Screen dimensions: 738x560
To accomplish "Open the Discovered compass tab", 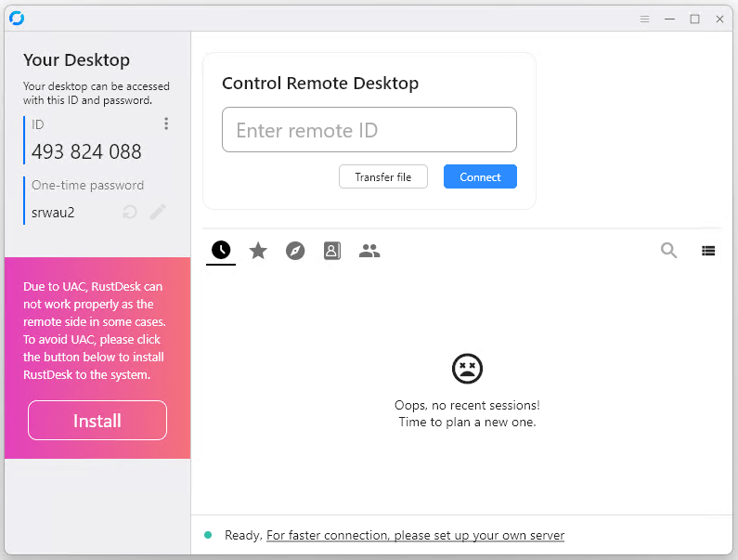I will [295, 251].
